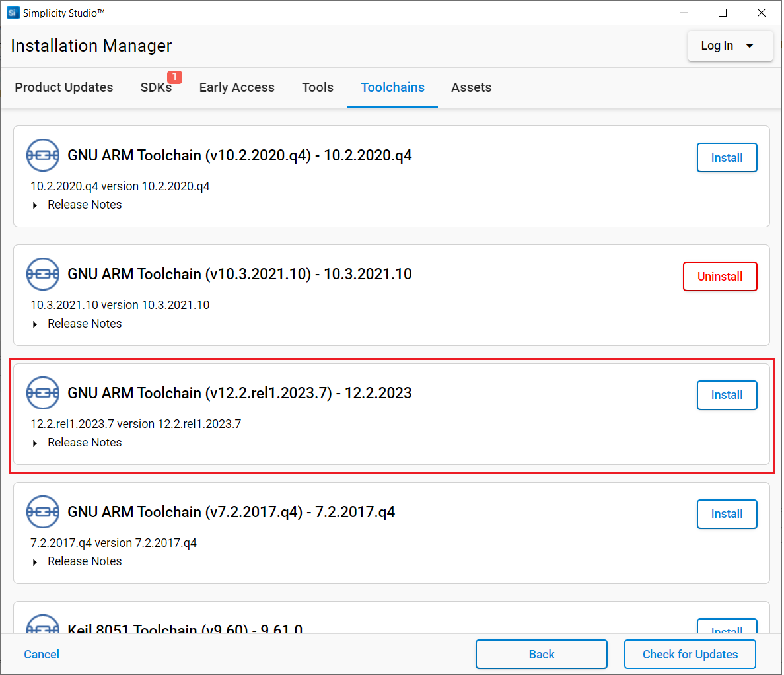Switch to the Product Updates tab
The width and height of the screenshot is (784, 675).
click(x=63, y=87)
